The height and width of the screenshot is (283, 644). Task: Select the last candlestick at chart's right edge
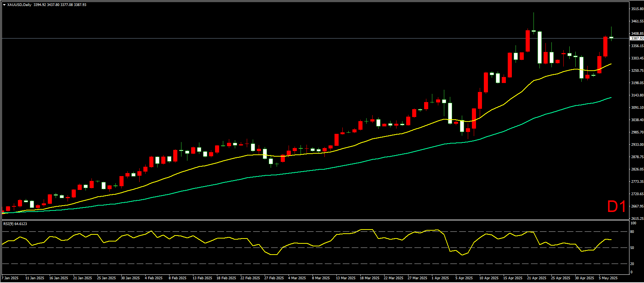pos(611,37)
